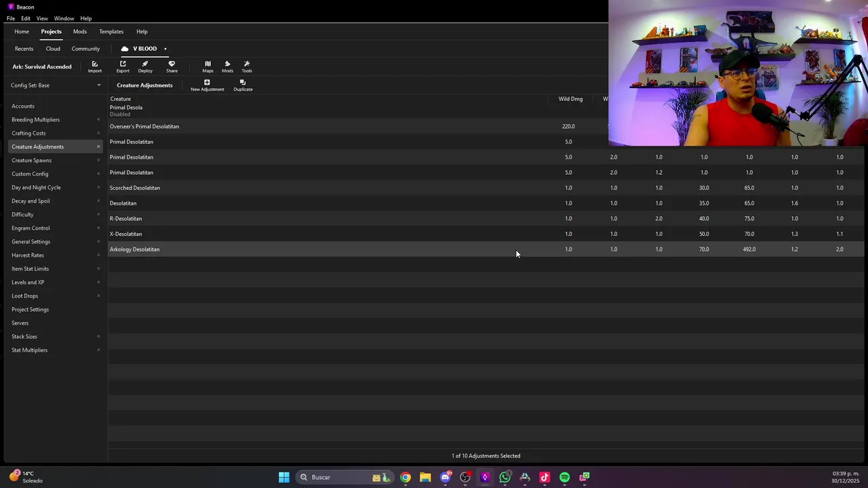Remove Custom Config with its x icon
This screenshot has height=488, width=868.
point(98,174)
